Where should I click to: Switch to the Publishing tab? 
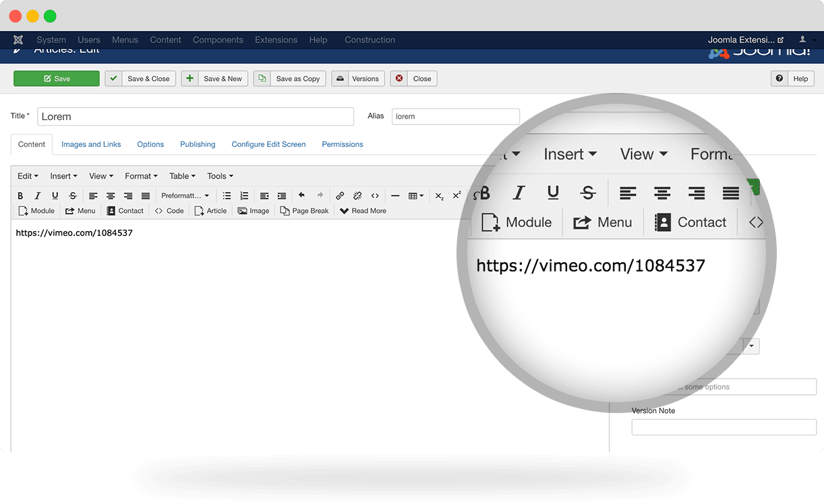(x=198, y=144)
